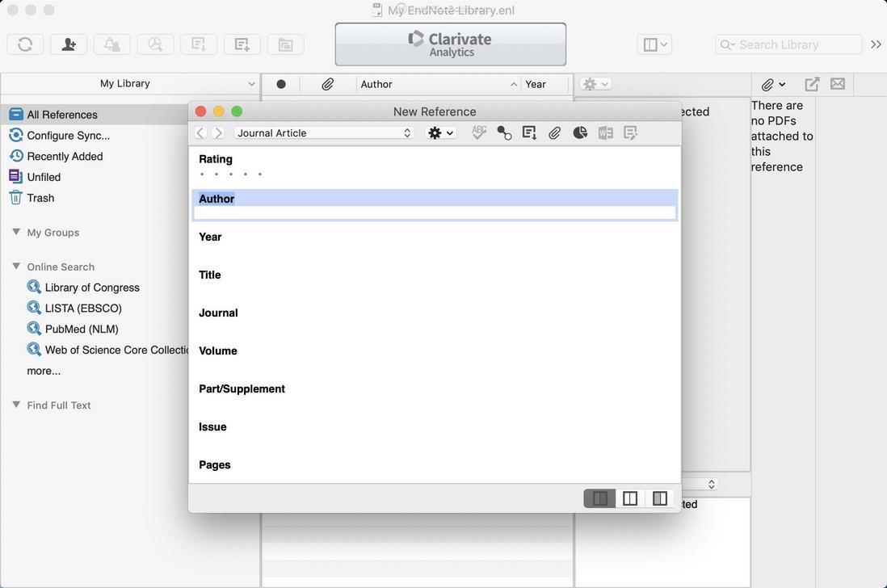Click the Attach Figure pie chart icon

pyautogui.click(x=580, y=132)
